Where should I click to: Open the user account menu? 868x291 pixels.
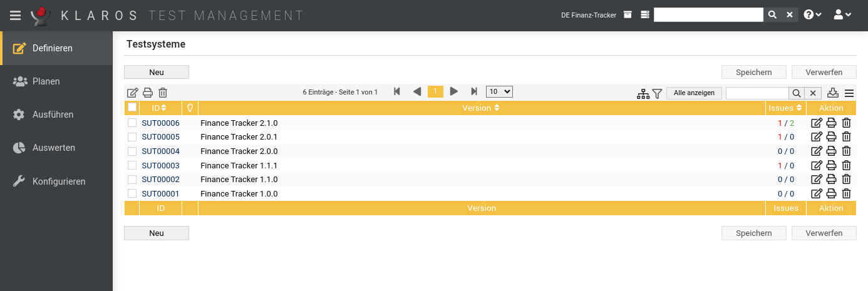click(842, 15)
